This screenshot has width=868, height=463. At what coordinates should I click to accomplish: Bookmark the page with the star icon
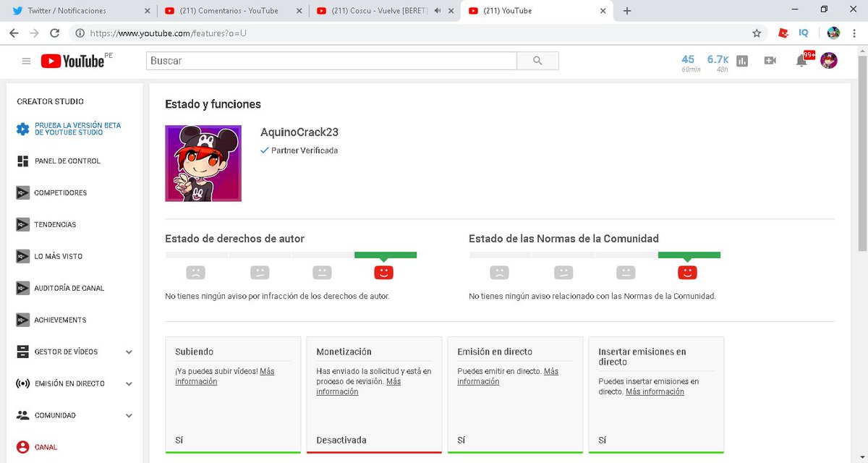pos(757,33)
